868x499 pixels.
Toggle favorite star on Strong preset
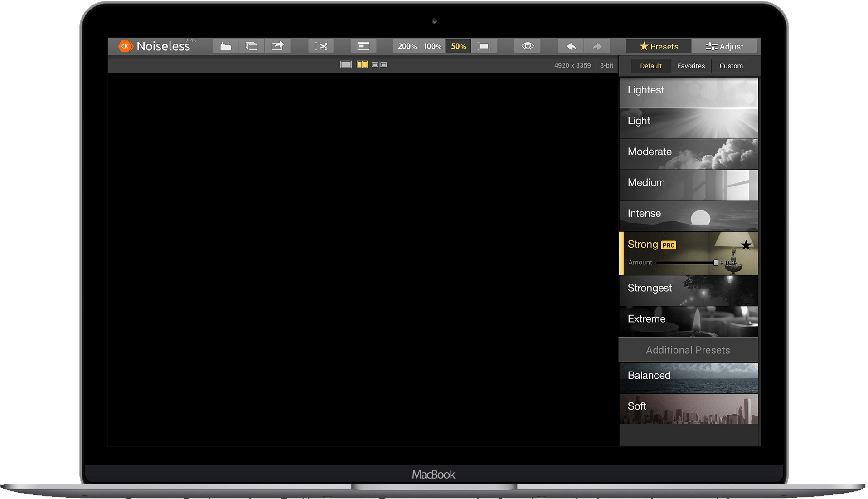point(746,245)
